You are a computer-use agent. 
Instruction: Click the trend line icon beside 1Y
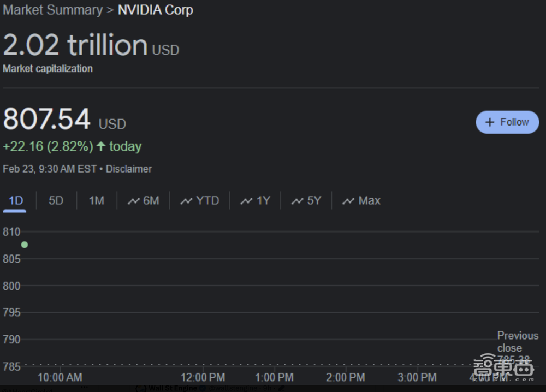pos(247,201)
